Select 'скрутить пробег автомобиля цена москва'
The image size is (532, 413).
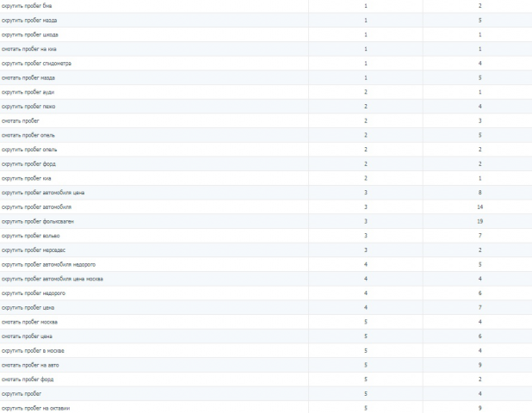(x=53, y=279)
